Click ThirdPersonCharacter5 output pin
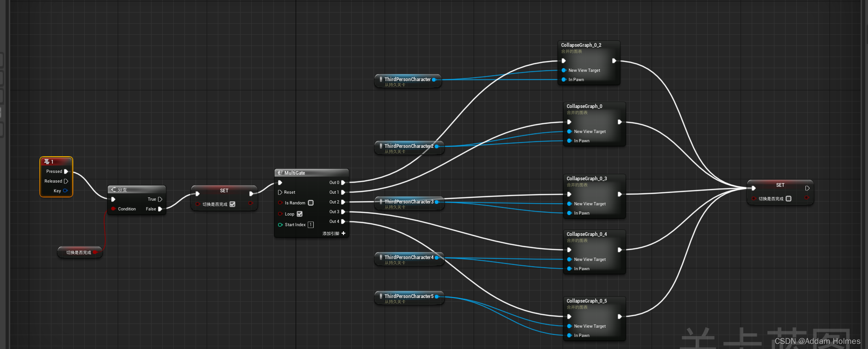The height and width of the screenshot is (349, 868). [437, 296]
